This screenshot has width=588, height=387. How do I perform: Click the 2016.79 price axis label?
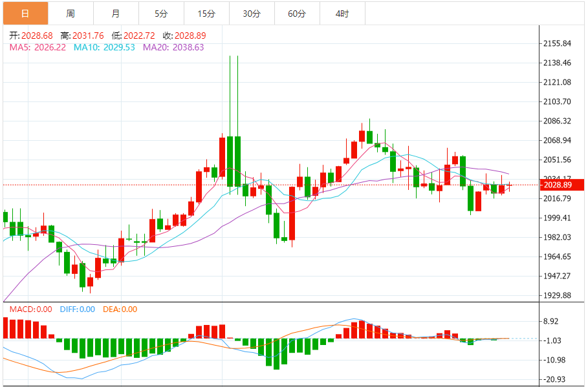click(x=557, y=198)
